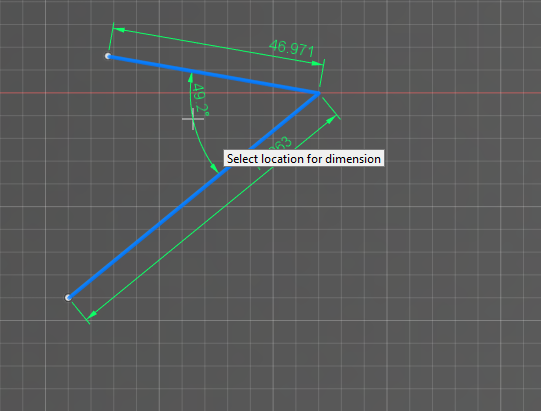Select the 49.2° angle dimension text

(x=200, y=99)
